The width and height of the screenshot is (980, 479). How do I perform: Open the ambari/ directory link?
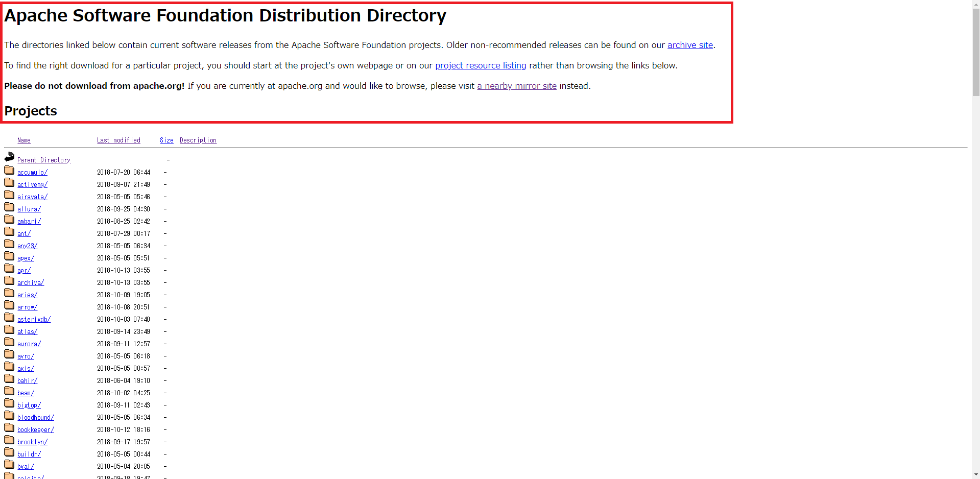click(29, 222)
